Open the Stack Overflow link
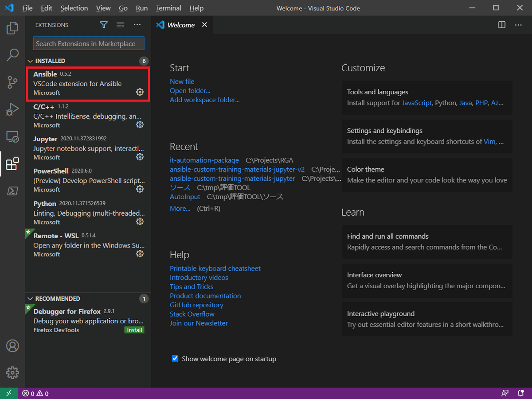The height and width of the screenshot is (399, 532). (x=192, y=314)
